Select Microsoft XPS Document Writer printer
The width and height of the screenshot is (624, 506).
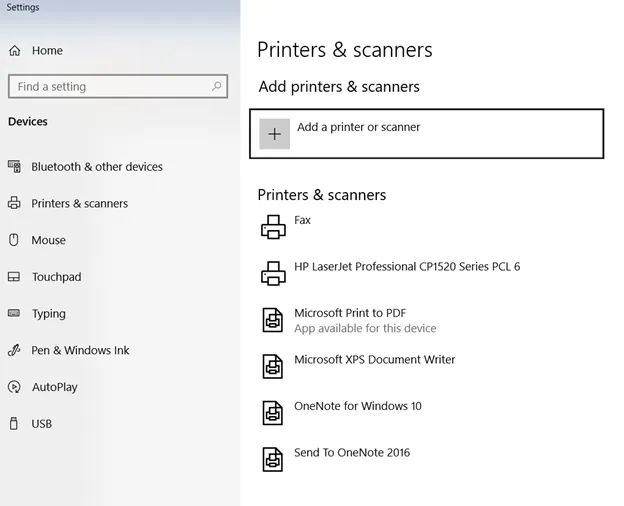pos(374,359)
